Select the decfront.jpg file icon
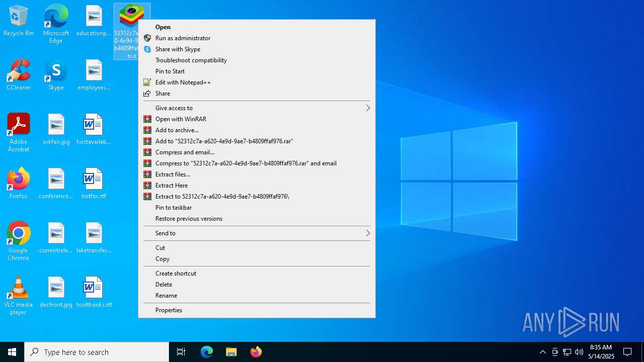This screenshot has width=644, height=362. [x=56, y=293]
